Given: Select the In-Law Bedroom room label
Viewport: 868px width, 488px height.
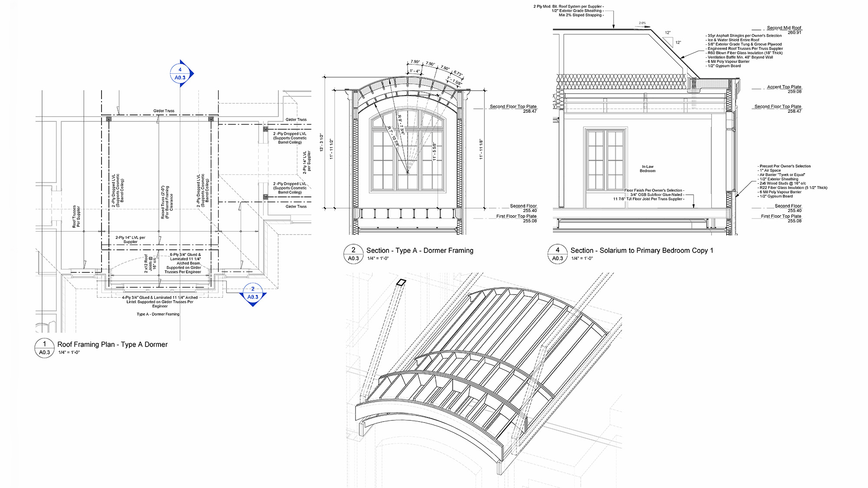Looking at the screenshot, I should pos(647,169).
